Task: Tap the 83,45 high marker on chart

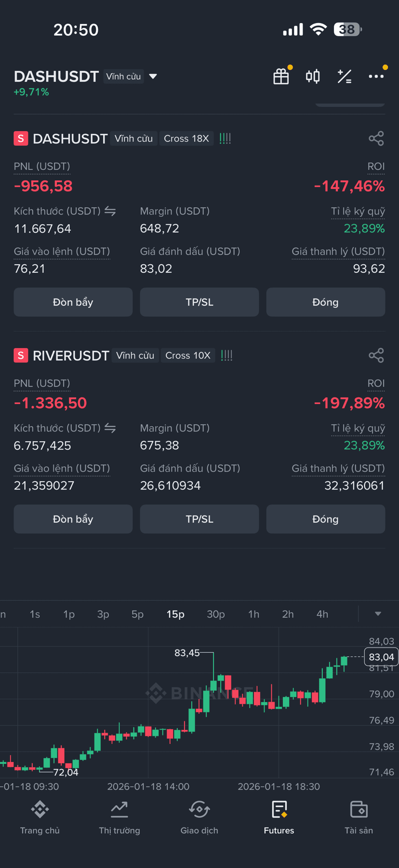Action: pyautogui.click(x=187, y=653)
